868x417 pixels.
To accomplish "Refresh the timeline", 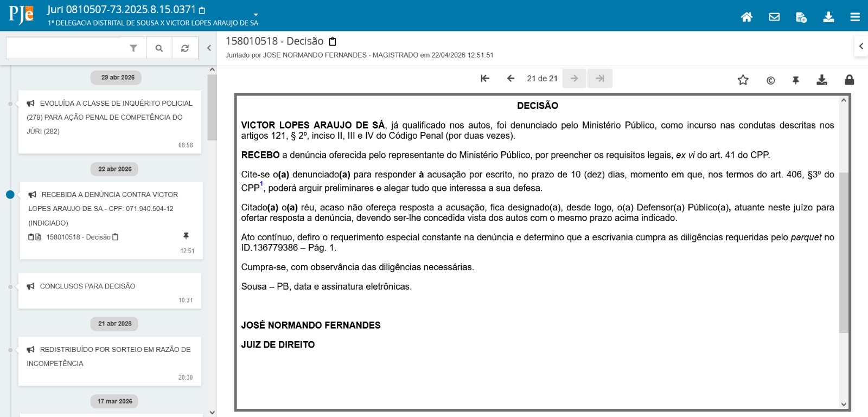I will [x=185, y=48].
